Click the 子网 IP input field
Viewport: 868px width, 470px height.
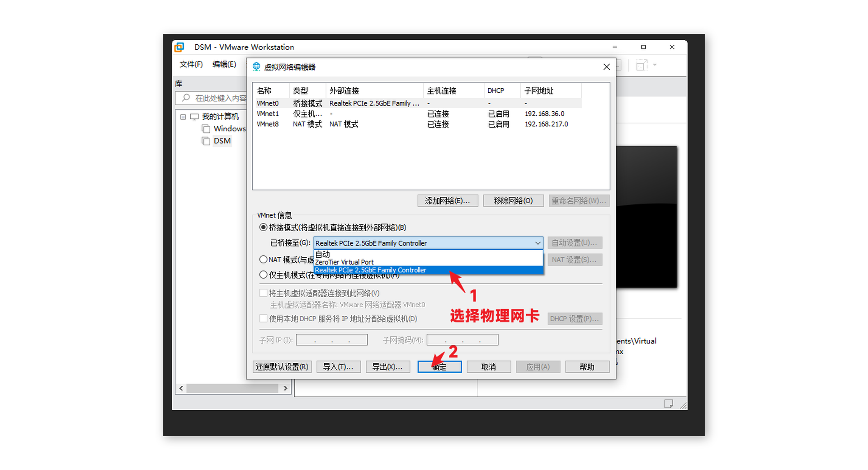[332, 340]
